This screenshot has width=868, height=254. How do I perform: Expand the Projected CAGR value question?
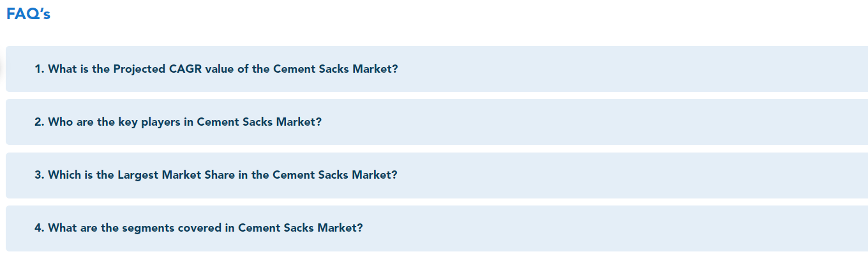[437, 69]
